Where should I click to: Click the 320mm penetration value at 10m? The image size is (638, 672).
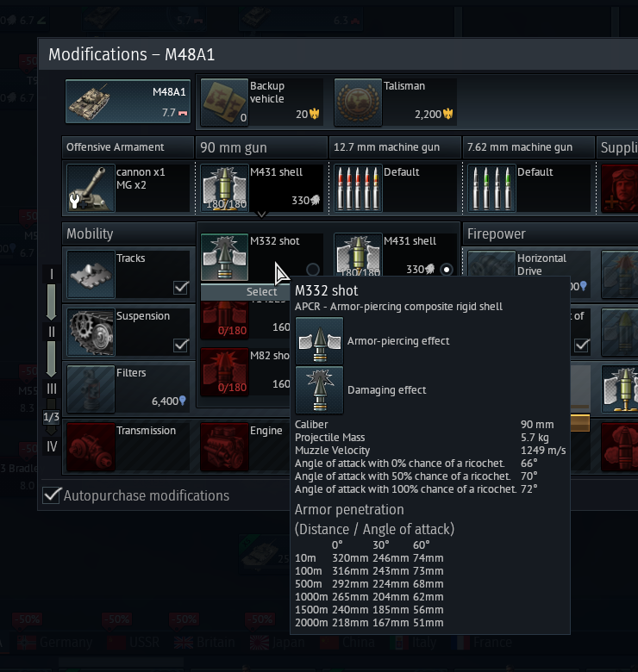350,558
